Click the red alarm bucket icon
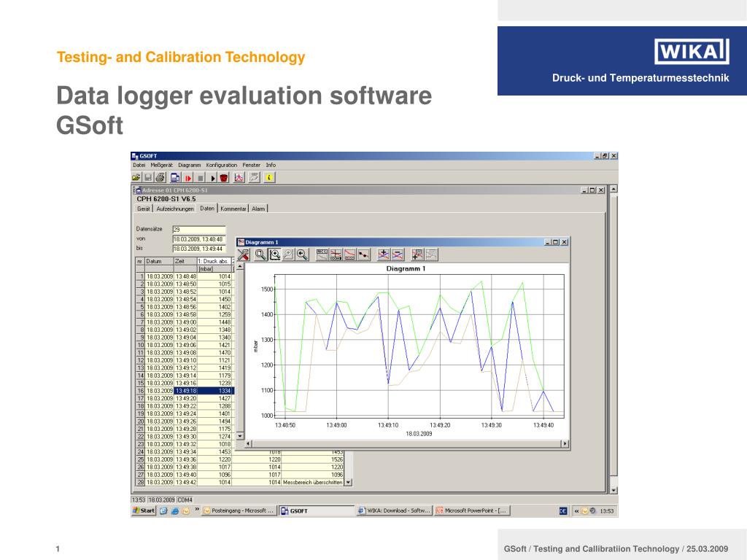747x560 pixels. 224,178
